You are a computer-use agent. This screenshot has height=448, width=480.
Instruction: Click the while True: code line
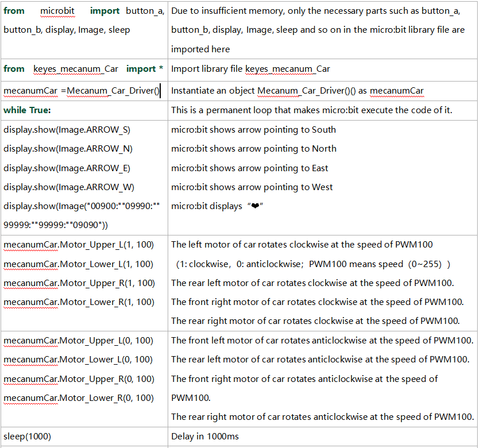tap(27, 110)
